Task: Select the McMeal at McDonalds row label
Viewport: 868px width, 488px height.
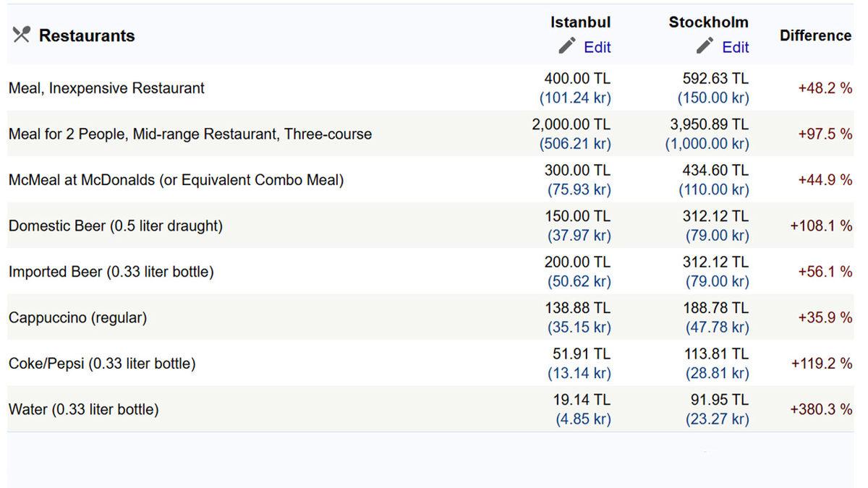Action: [x=176, y=180]
